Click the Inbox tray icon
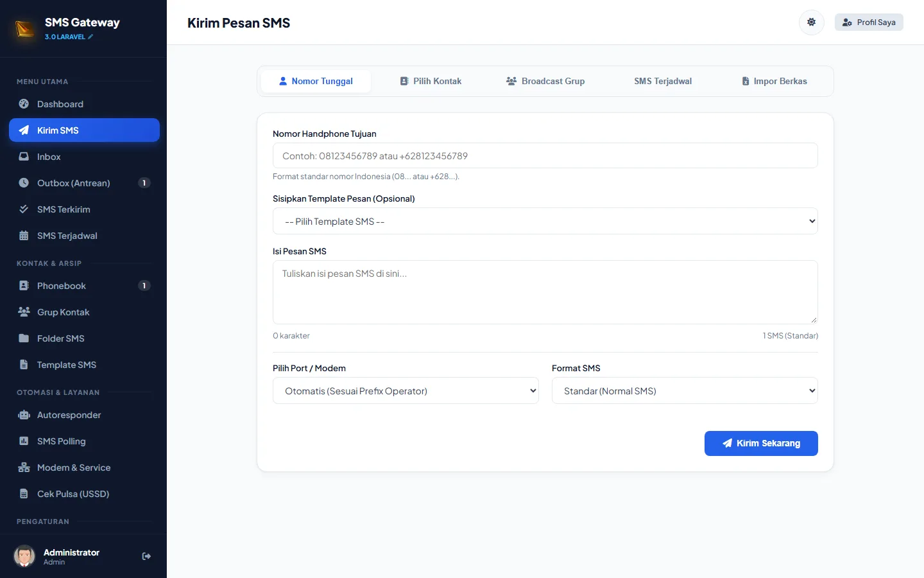The image size is (924, 578). tap(24, 157)
